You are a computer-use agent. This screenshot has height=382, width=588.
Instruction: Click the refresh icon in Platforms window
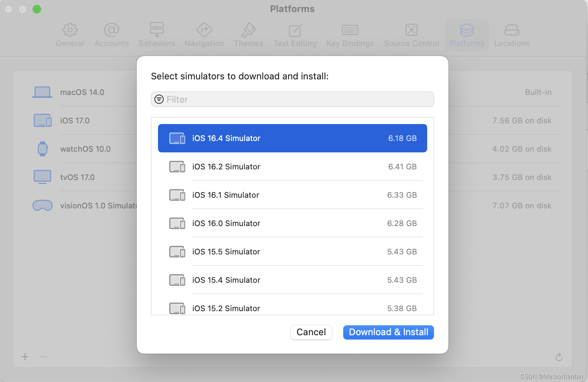[x=559, y=357]
